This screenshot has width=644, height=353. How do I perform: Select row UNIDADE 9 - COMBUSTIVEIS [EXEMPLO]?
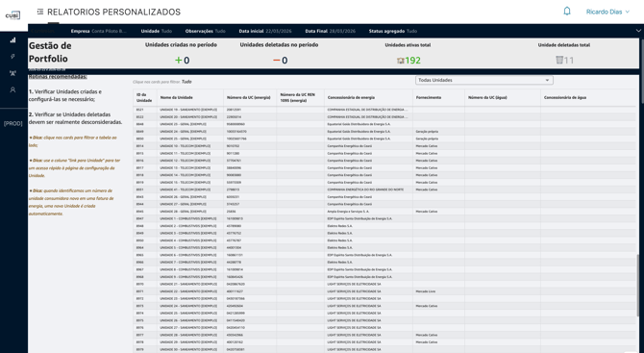pos(384,277)
